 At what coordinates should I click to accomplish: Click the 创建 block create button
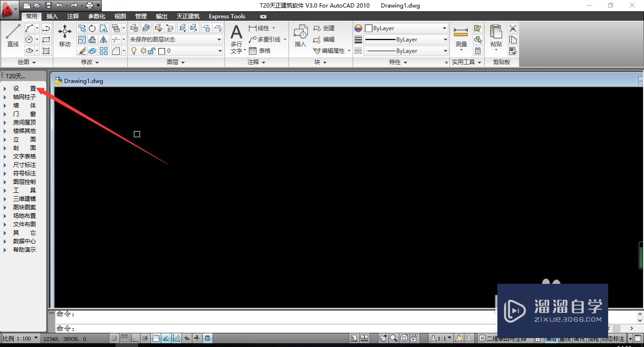tap(324, 28)
